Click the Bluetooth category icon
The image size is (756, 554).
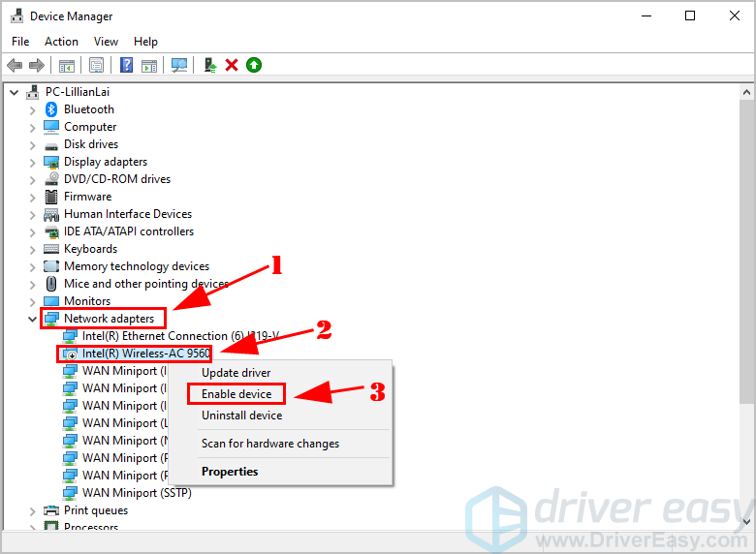[x=51, y=109]
